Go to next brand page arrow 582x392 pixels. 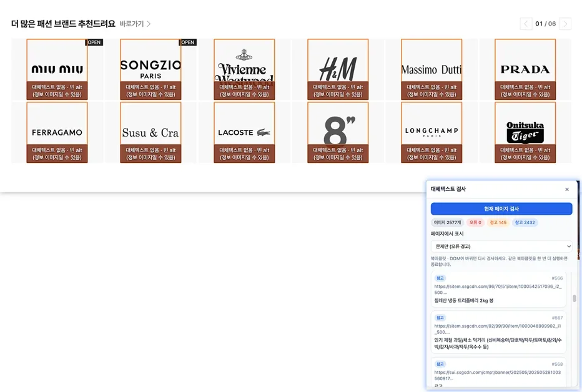pyautogui.click(x=565, y=24)
